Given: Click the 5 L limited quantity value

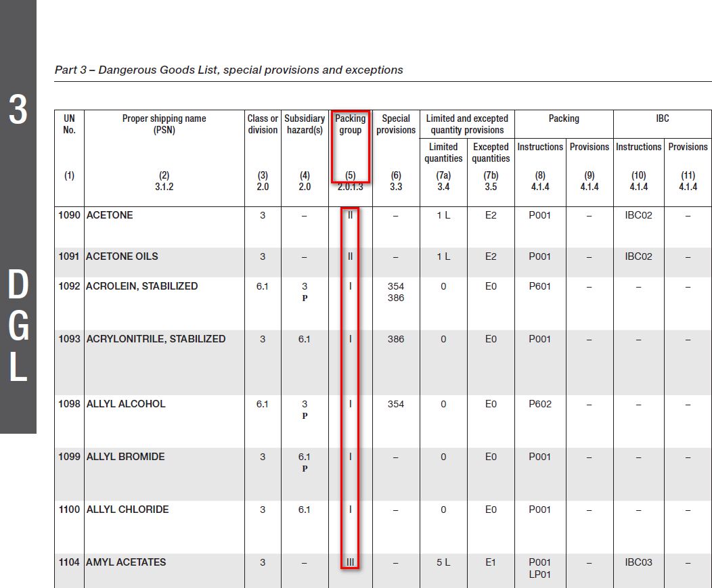Looking at the screenshot, I should pyautogui.click(x=443, y=562).
